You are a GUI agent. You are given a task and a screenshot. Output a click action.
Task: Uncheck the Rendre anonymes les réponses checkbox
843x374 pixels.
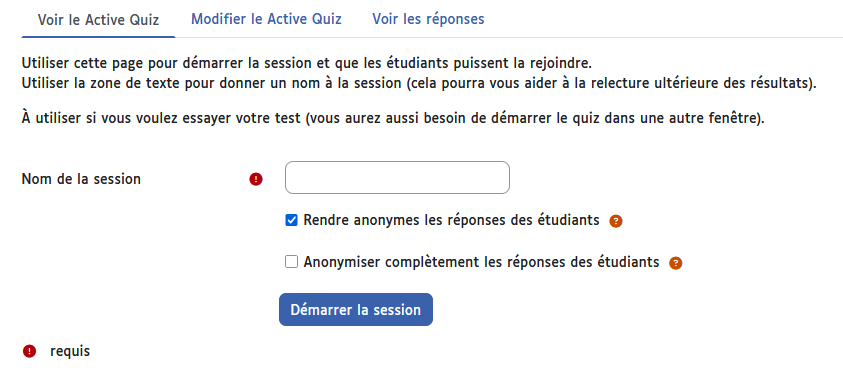291,220
